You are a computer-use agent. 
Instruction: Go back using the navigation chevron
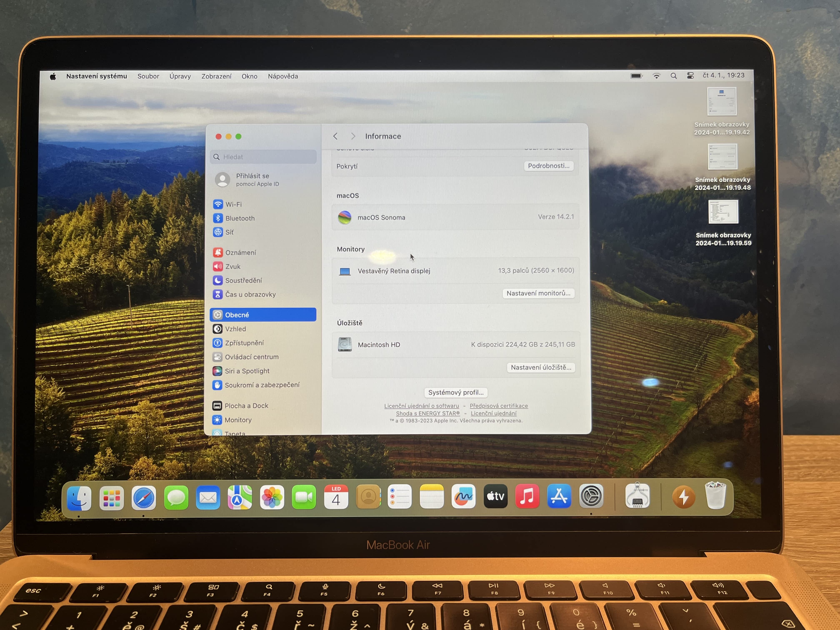pyautogui.click(x=335, y=136)
